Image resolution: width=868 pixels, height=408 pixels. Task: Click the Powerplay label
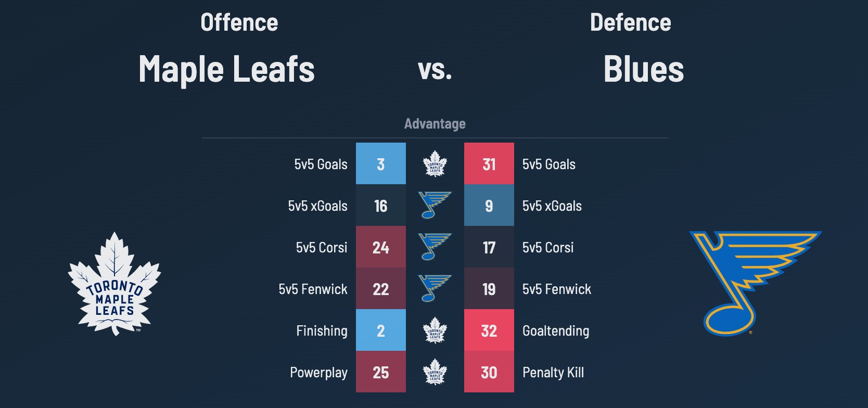318,373
